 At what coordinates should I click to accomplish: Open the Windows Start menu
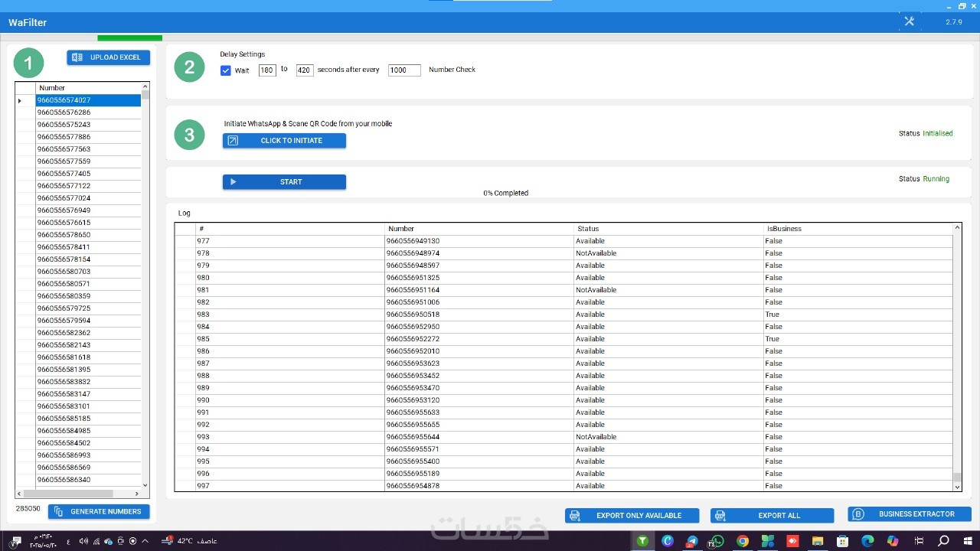(x=968, y=541)
